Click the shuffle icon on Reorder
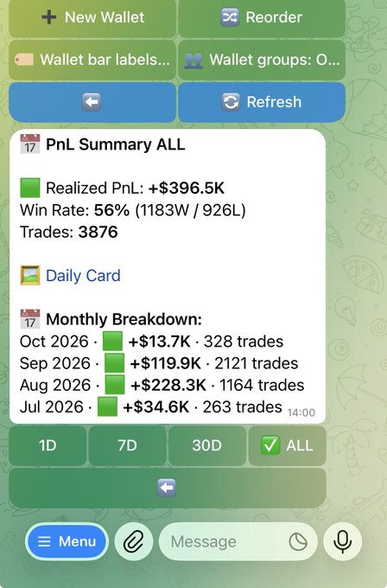The width and height of the screenshot is (387, 588). click(x=230, y=17)
